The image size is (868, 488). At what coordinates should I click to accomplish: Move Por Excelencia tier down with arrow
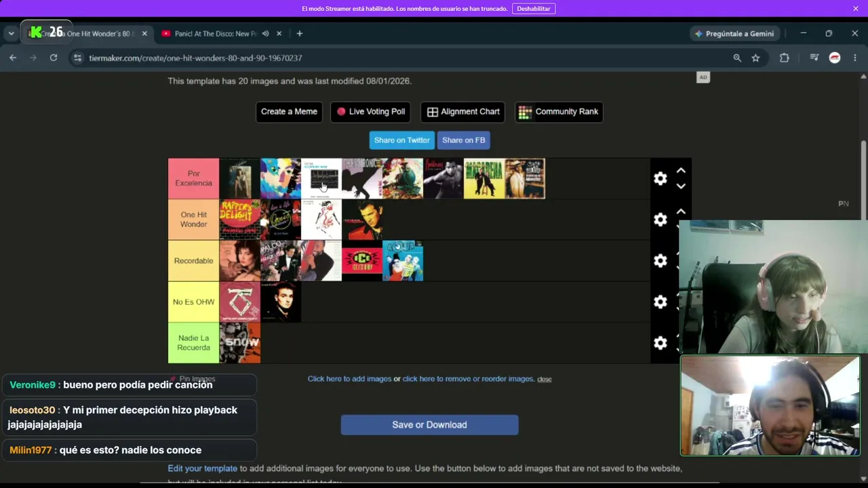(681, 186)
